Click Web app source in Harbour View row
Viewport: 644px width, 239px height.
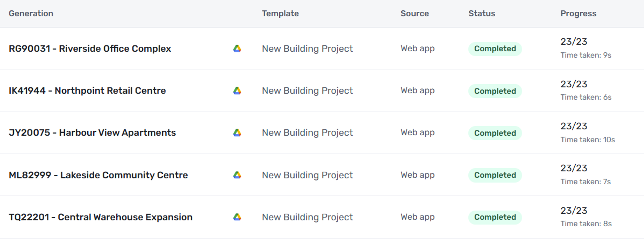click(x=417, y=133)
